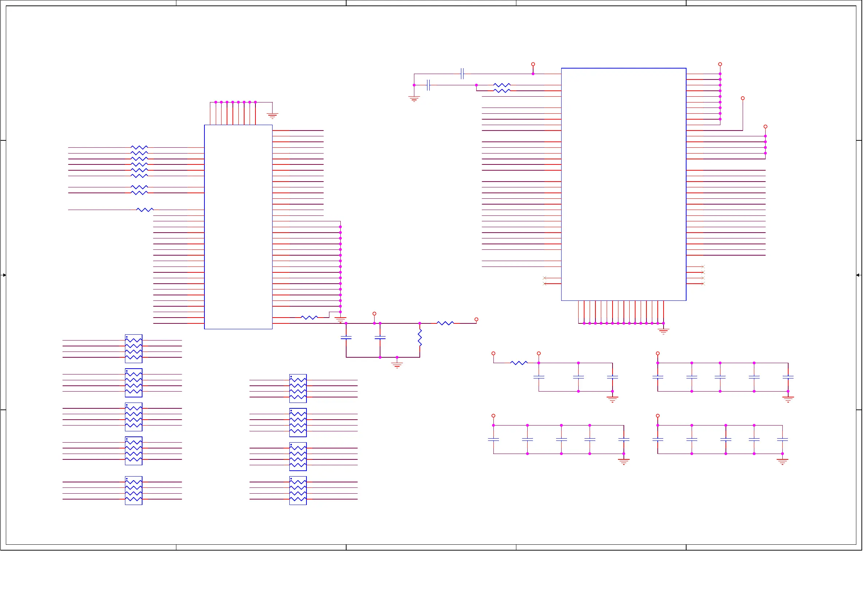
Task: Select the topmost resistor array in the leftmost column
Action: pyautogui.click(x=133, y=349)
